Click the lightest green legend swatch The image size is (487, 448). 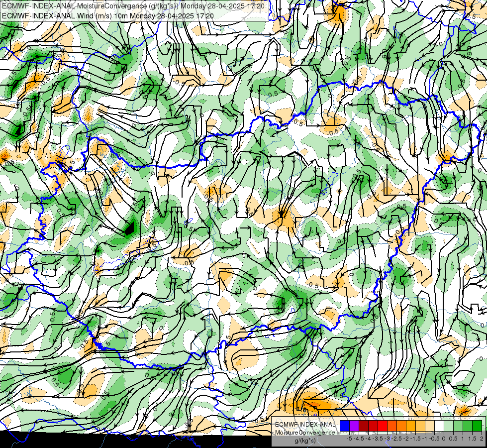pos(449,426)
